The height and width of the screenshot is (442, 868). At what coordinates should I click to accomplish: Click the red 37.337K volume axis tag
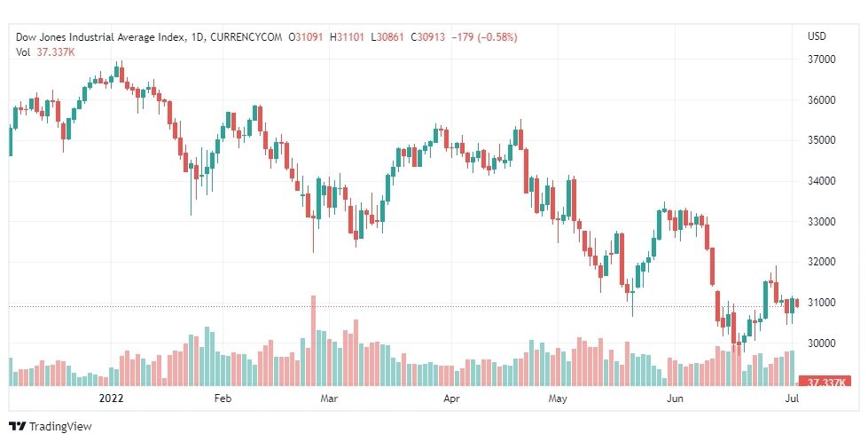[829, 382]
